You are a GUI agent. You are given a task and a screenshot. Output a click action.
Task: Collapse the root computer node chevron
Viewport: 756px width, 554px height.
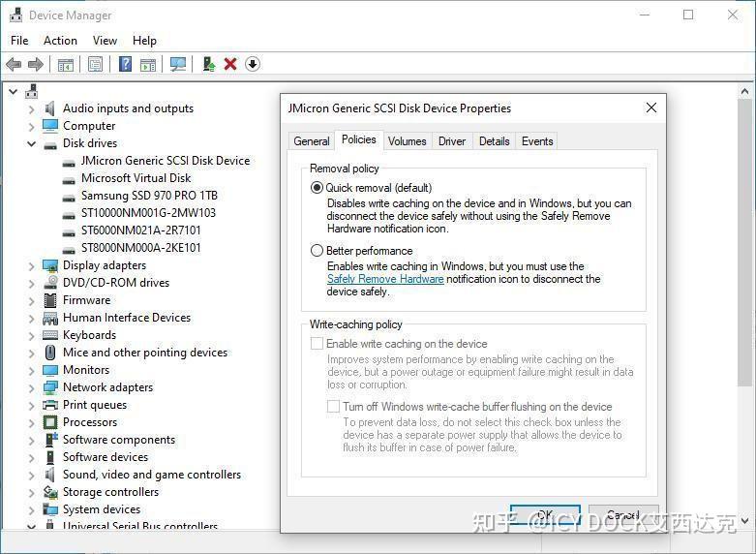coord(13,91)
